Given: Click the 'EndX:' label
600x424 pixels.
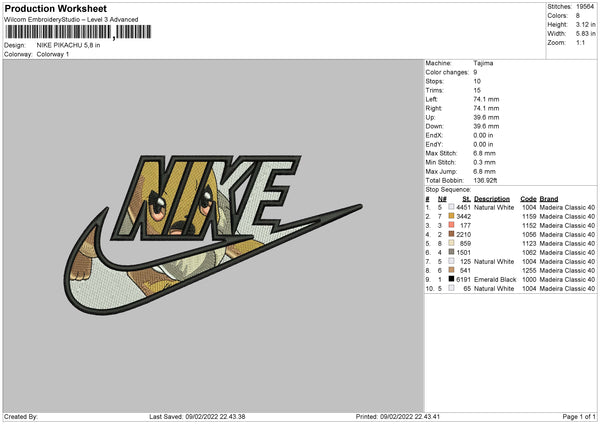Looking at the screenshot, I should point(434,135).
